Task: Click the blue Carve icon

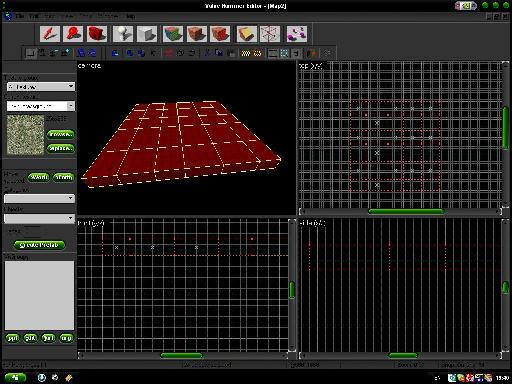Action: click(x=115, y=53)
